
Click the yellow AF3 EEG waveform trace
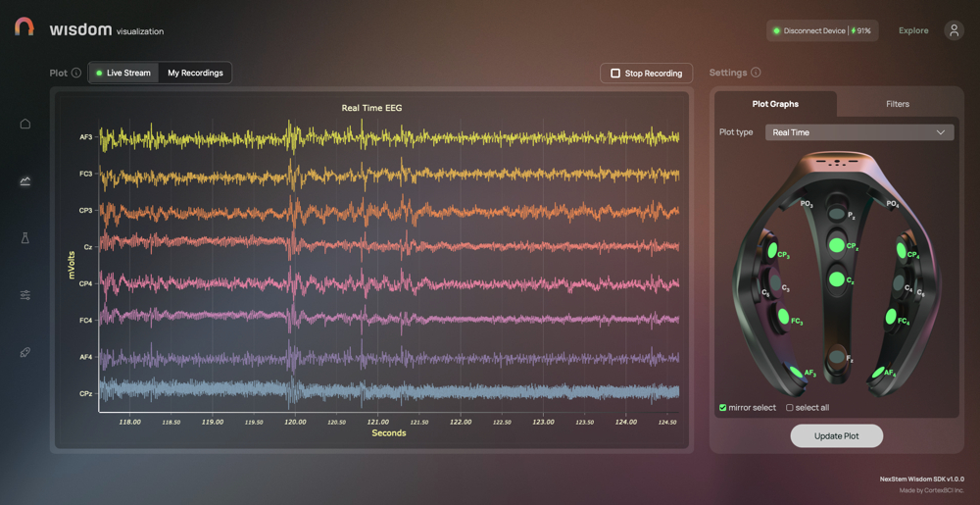[x=389, y=137]
